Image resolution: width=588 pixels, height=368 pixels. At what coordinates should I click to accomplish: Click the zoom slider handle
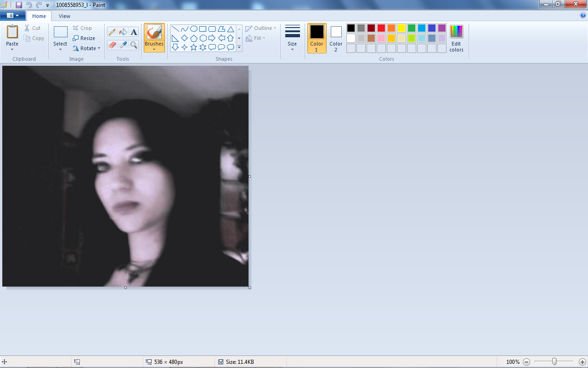pyautogui.click(x=554, y=362)
